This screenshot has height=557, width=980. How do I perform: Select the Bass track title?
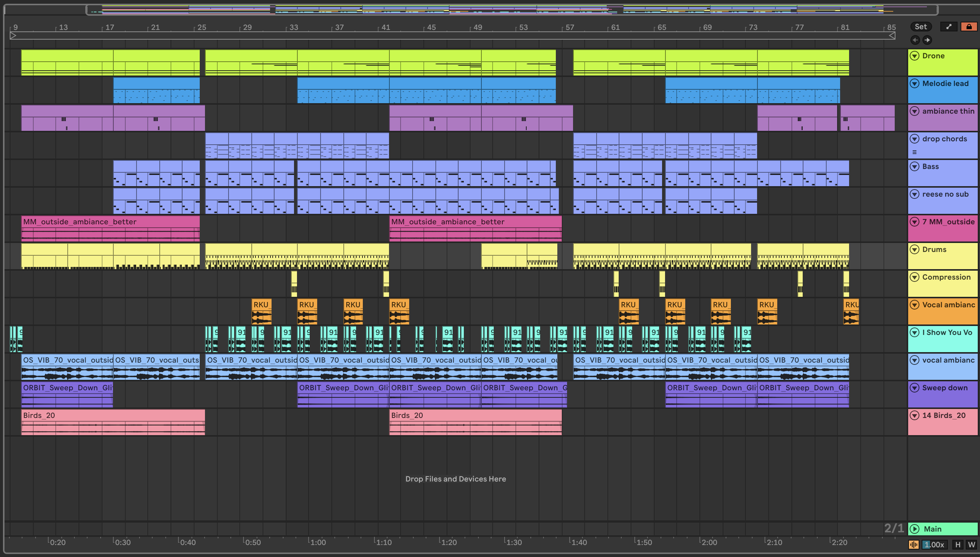[930, 166]
